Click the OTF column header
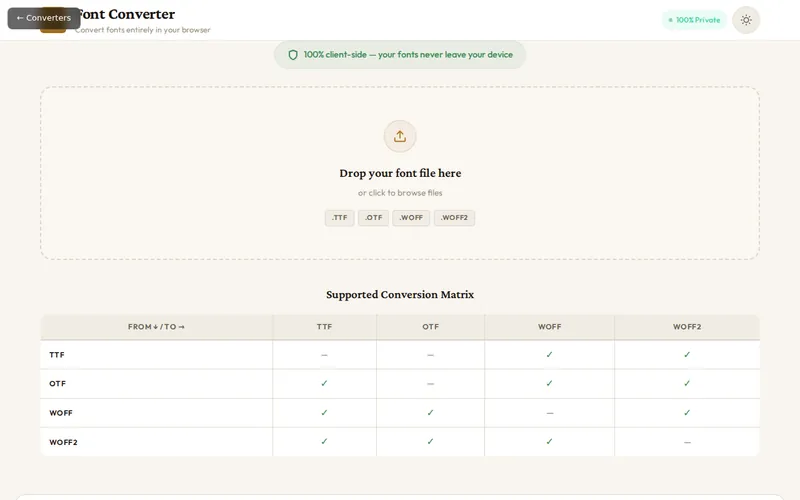 click(x=431, y=327)
